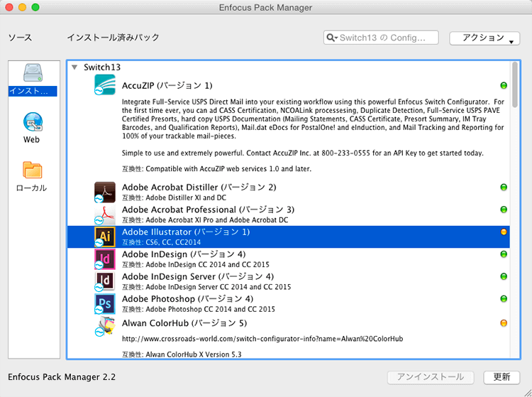This screenshot has width=532, height=397.
Task: Click the アンインストール button
Action: [x=431, y=377]
